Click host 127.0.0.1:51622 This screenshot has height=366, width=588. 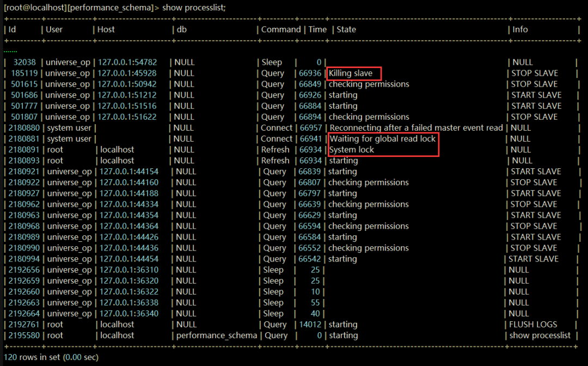[127, 117]
